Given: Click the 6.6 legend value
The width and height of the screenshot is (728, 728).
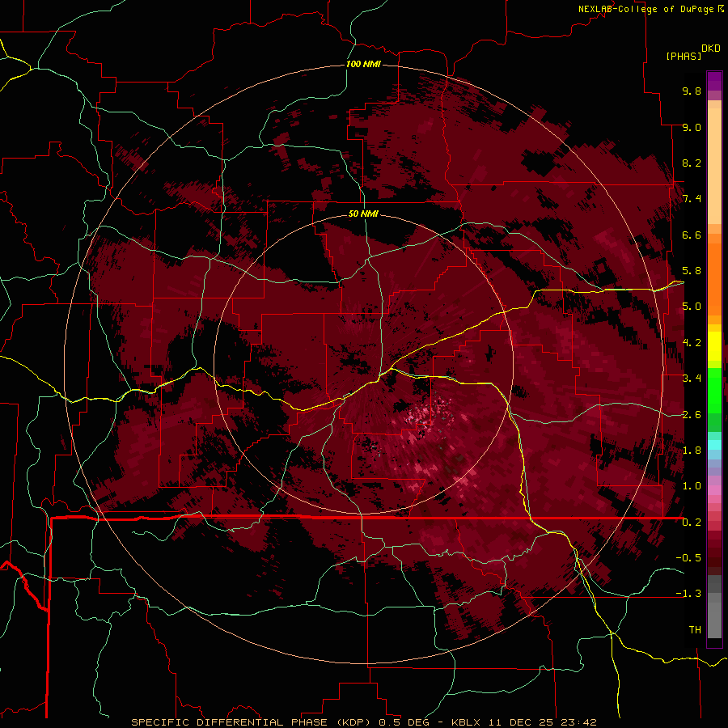Looking at the screenshot, I should point(692,235).
